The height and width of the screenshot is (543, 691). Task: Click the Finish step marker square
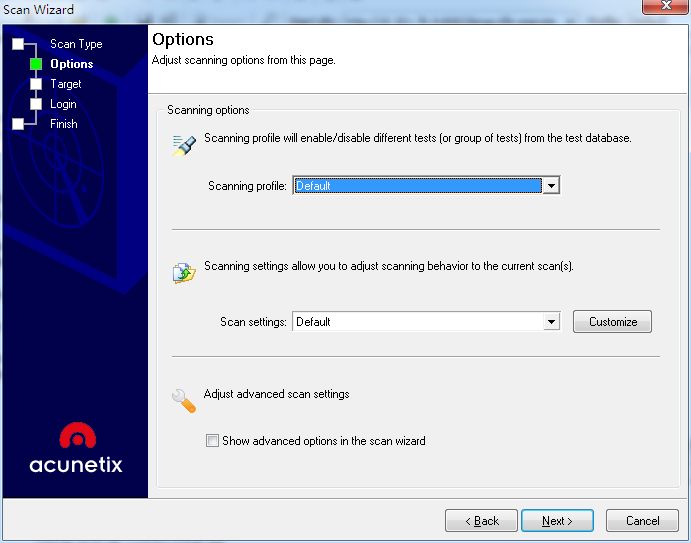tap(18, 124)
